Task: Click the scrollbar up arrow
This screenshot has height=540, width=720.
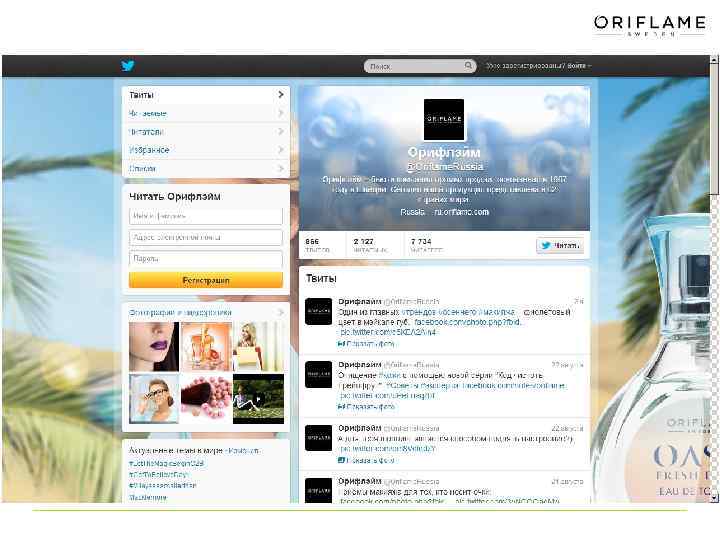Action: point(714,60)
